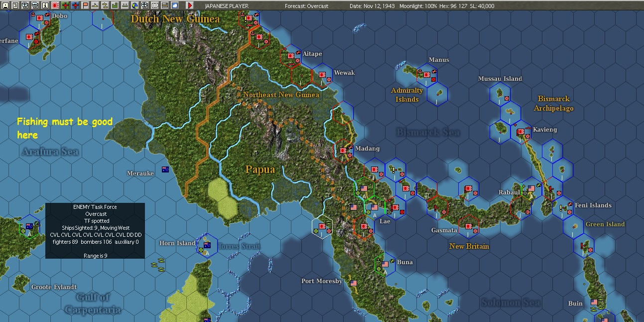Viewport: 644px width, 322px height.
Task: Click the 'Northeast New Guinea' label
Action: (281, 95)
